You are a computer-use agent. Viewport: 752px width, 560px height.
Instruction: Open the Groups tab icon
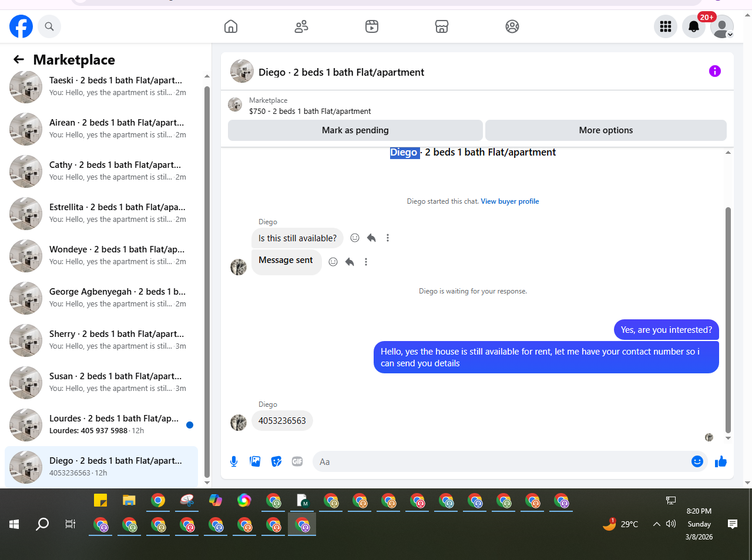(512, 26)
